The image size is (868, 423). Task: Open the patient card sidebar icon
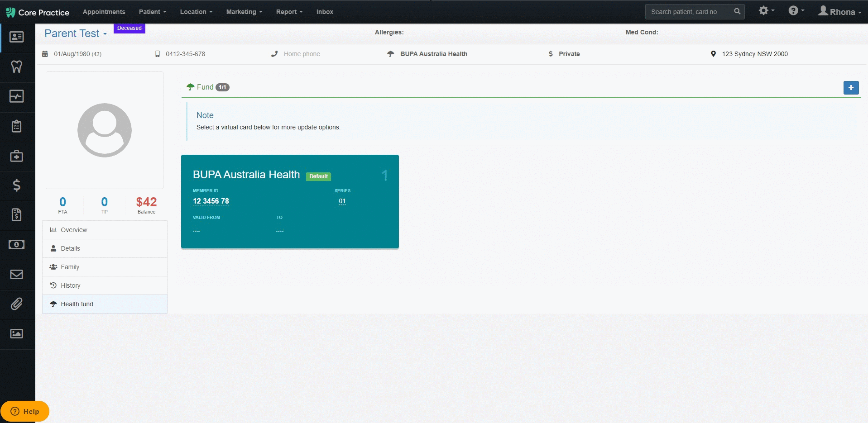coord(17,37)
